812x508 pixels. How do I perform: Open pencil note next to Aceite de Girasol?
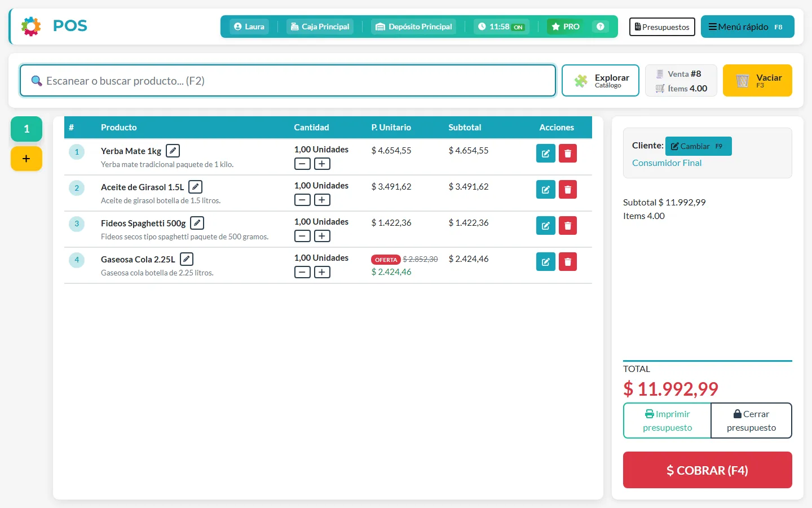pyautogui.click(x=195, y=187)
